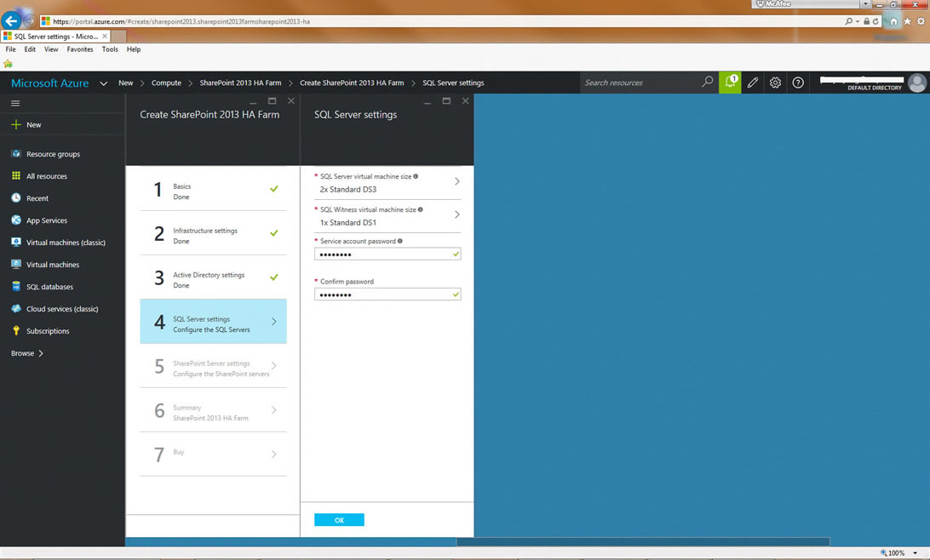The height and width of the screenshot is (560, 930).
Task: Click the Search resources box
Action: click(x=641, y=83)
